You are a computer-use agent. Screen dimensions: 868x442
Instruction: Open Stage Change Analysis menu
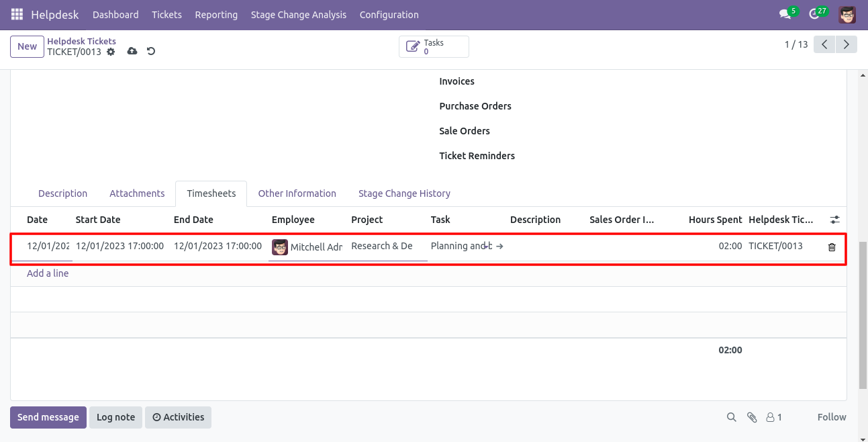[x=299, y=14]
